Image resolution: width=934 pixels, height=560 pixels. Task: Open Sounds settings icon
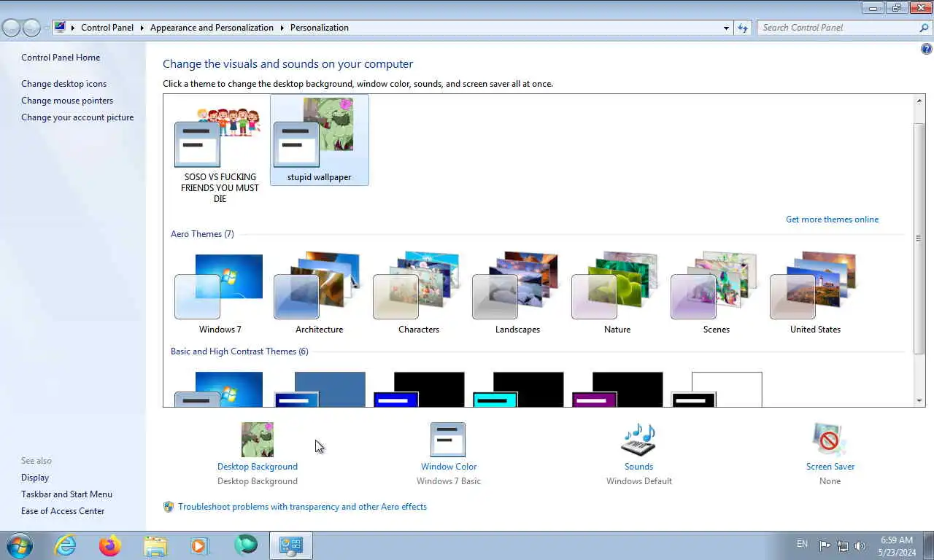tap(638, 440)
